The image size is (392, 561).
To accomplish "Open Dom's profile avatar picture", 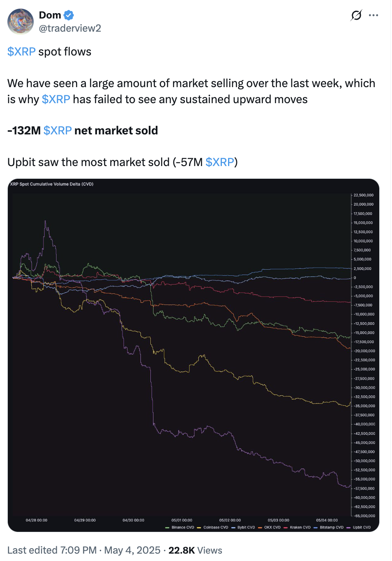I will (x=21, y=21).
